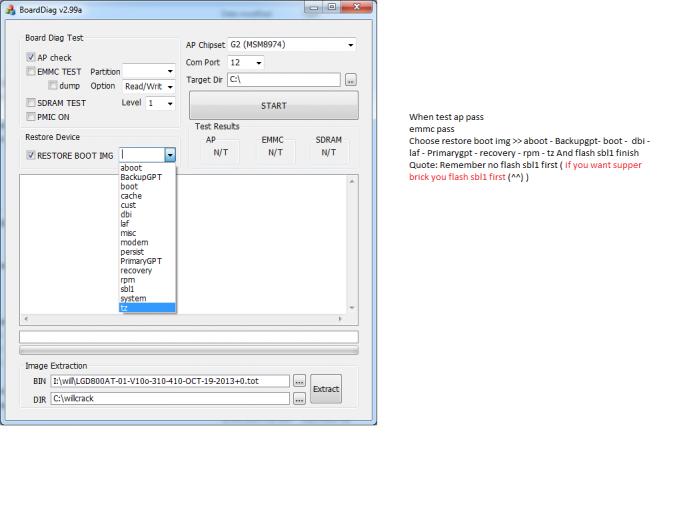The image size is (693, 520).
Task: Open the Level dropdown
Action: (160, 103)
